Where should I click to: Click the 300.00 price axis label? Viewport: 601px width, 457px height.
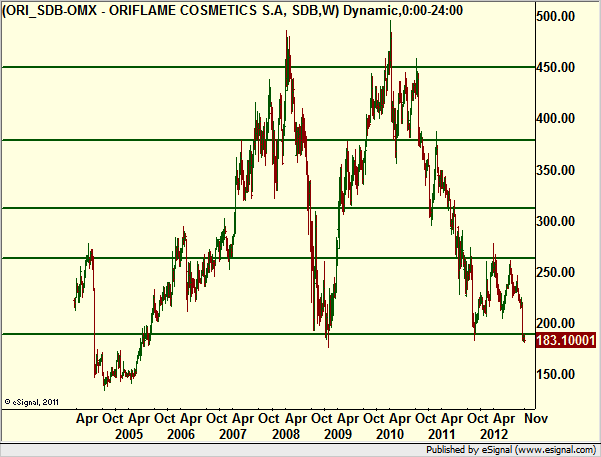coord(556,221)
